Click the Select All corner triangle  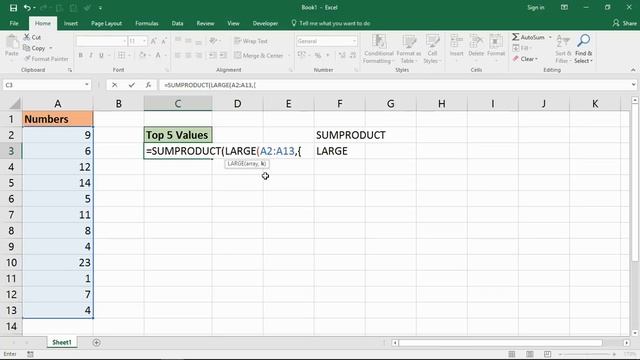coord(15,104)
